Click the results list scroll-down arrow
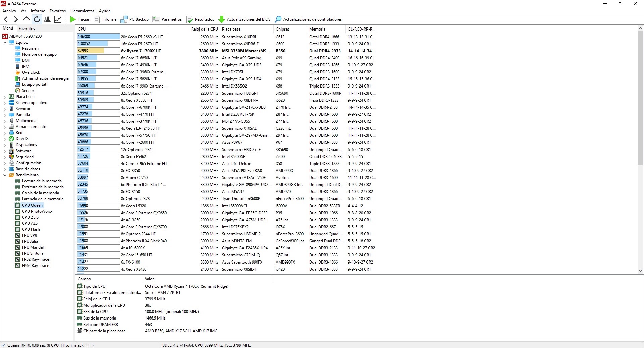644x348 pixels. coord(640,271)
